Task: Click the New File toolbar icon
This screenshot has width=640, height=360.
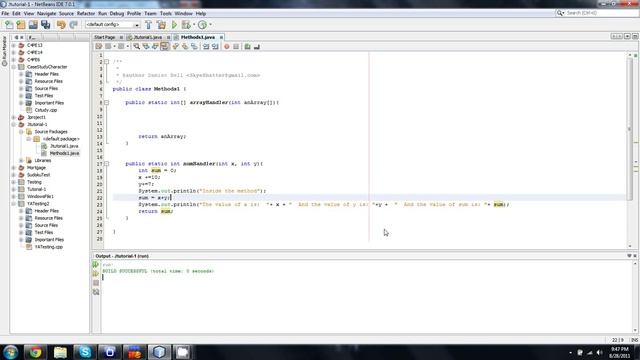Action: point(9,25)
